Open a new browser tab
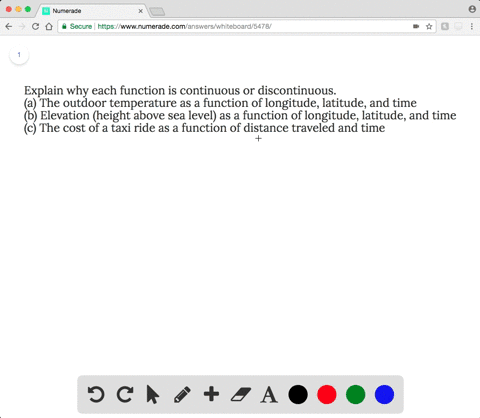Viewport: 480px width, 418px height. pyautogui.click(x=157, y=12)
